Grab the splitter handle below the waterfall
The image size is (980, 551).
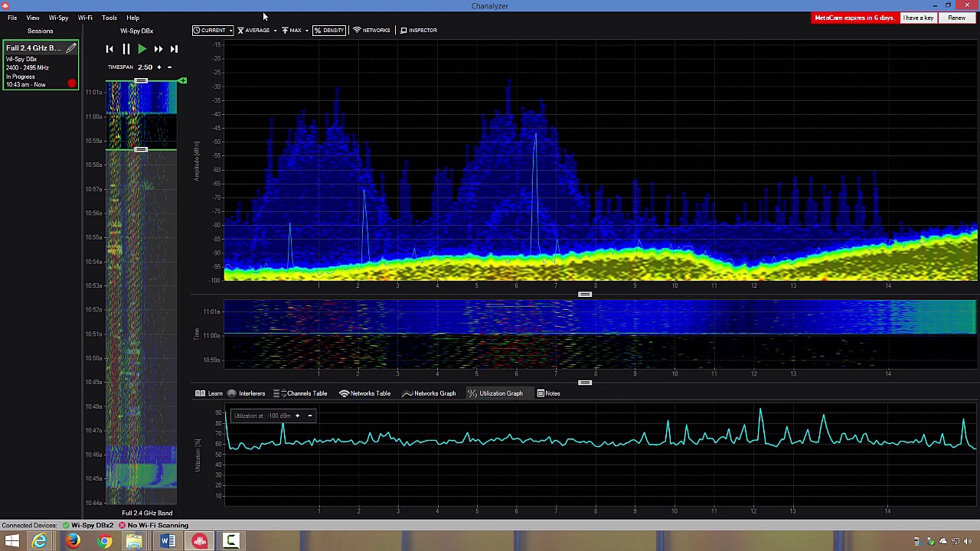pyautogui.click(x=585, y=382)
